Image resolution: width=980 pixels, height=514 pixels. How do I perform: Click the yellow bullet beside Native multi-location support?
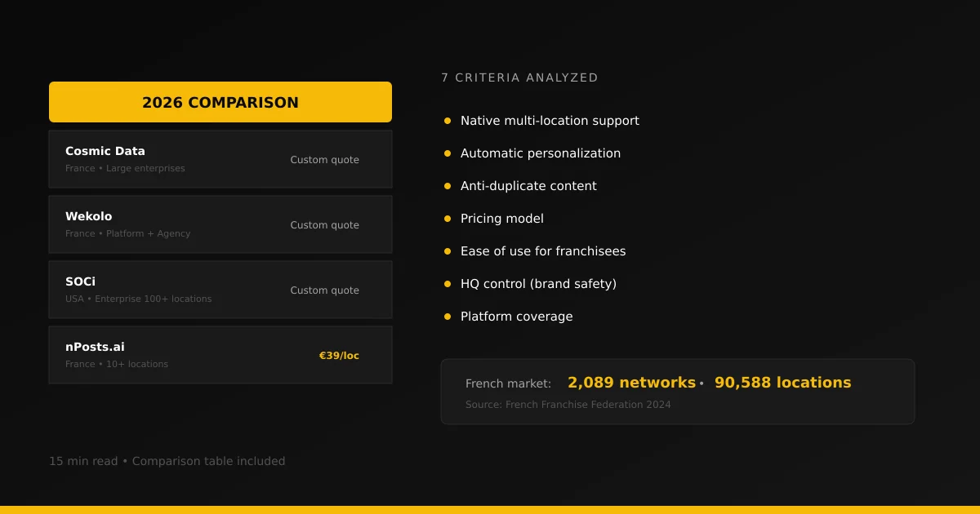point(447,120)
